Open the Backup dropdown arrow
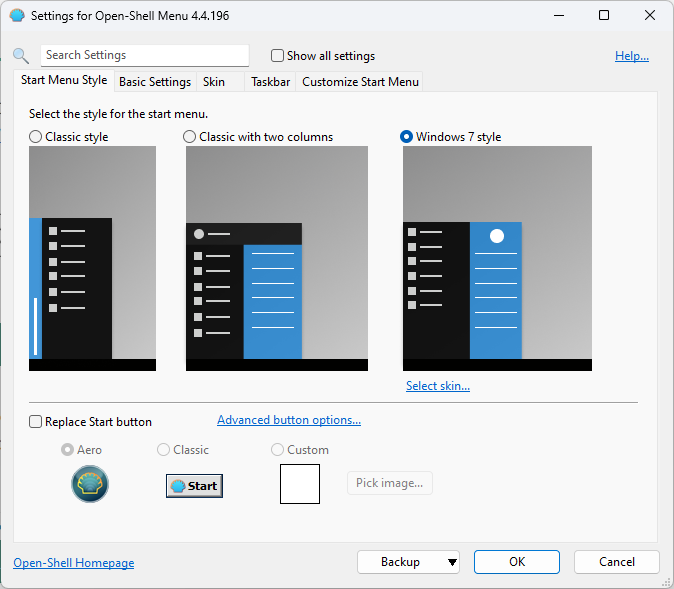This screenshot has width=674, height=589. point(452,562)
